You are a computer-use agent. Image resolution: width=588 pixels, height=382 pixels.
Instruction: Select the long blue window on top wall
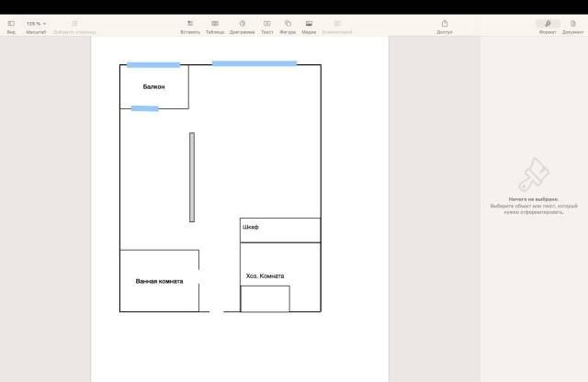[x=254, y=63]
